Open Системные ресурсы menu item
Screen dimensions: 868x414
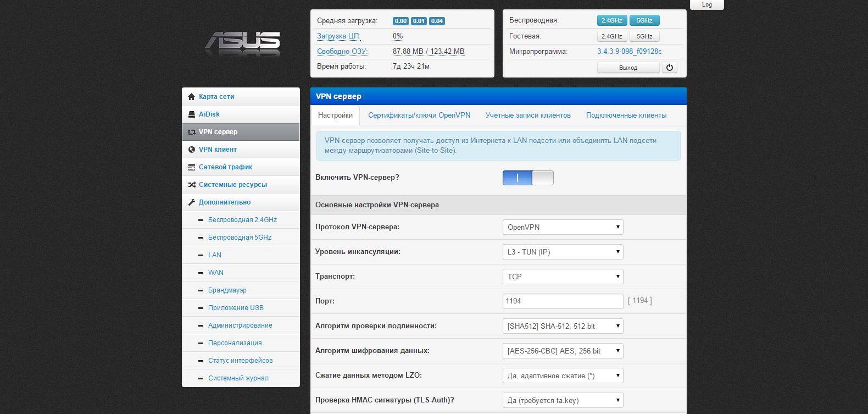coord(241,185)
